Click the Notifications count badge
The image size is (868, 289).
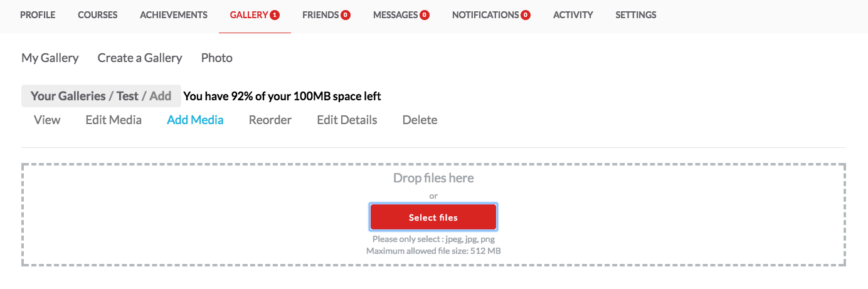pos(526,15)
